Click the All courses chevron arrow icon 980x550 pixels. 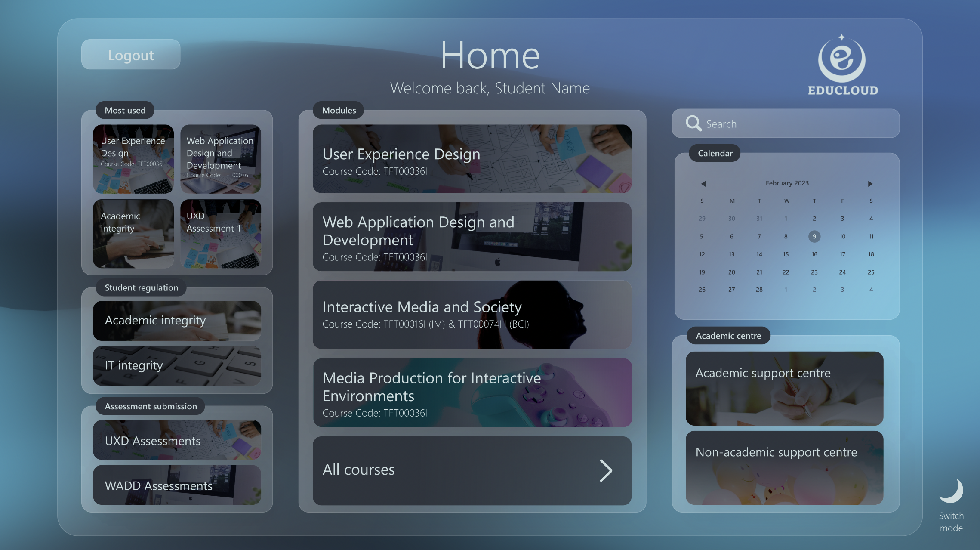pyautogui.click(x=605, y=470)
